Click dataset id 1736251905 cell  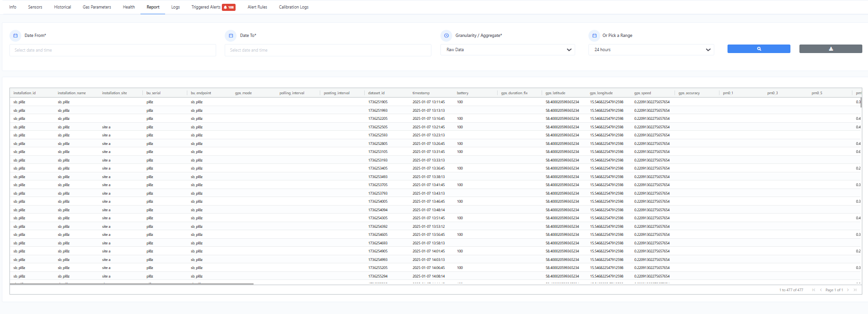pos(378,102)
